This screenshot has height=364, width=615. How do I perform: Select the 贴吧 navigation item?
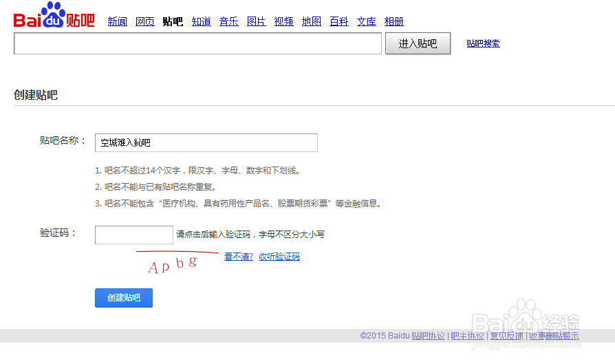click(173, 21)
